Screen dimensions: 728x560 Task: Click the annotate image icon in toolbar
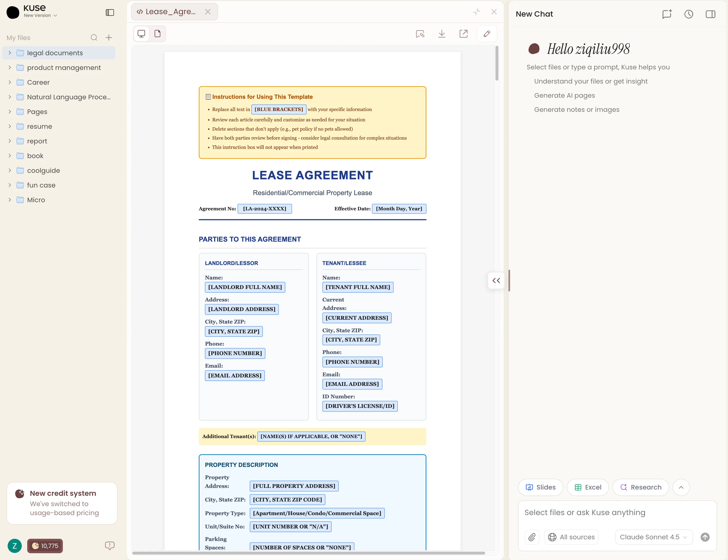point(420,34)
